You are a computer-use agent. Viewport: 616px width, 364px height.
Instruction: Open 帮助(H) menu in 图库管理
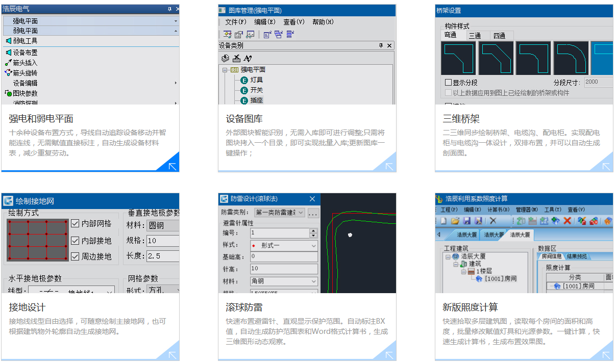pos(323,22)
